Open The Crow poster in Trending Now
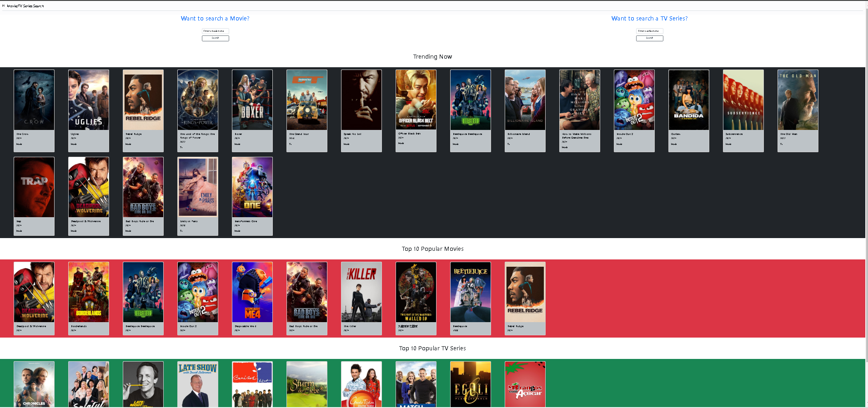The image size is (868, 408). 34,100
